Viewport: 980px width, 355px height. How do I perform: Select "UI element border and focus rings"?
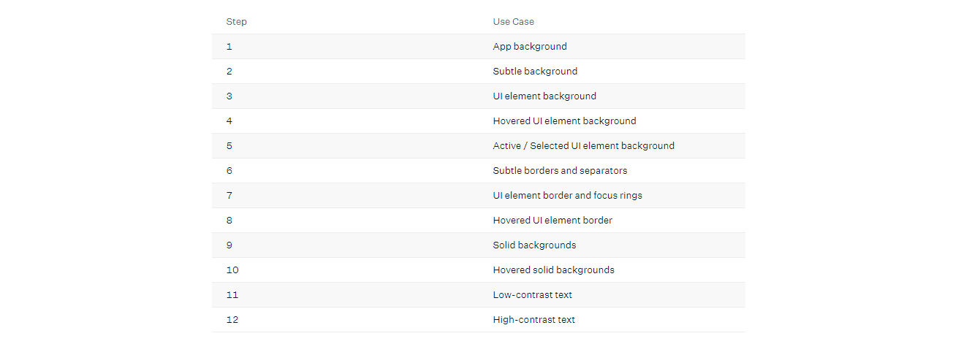tap(567, 196)
